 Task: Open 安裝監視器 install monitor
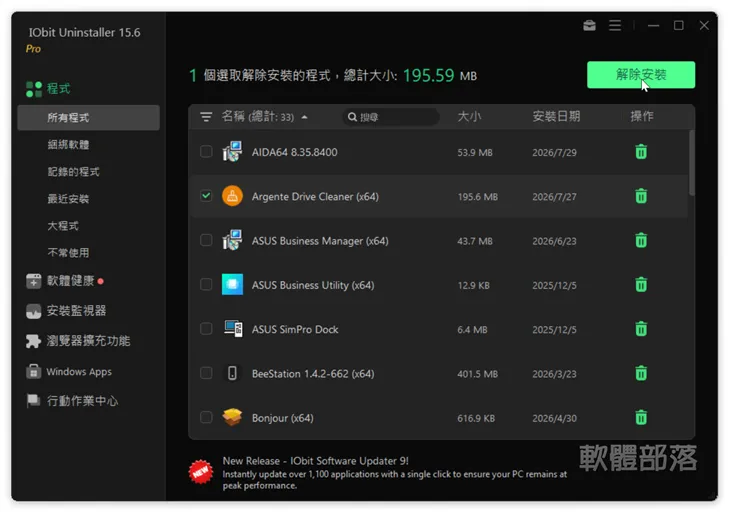76,311
